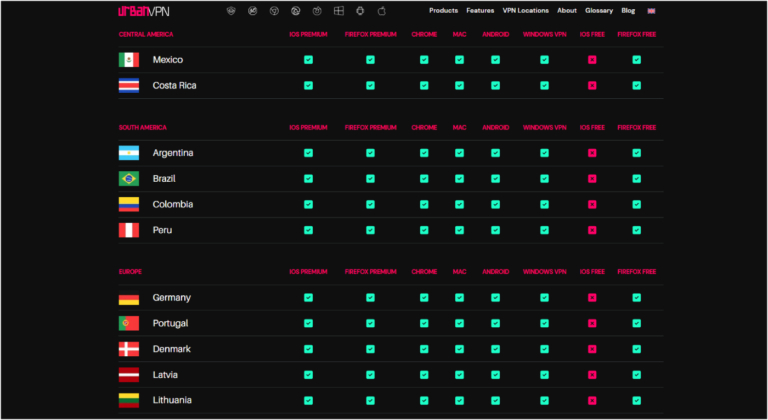Open the About link
Screen dimensions: 768x420
click(x=567, y=11)
